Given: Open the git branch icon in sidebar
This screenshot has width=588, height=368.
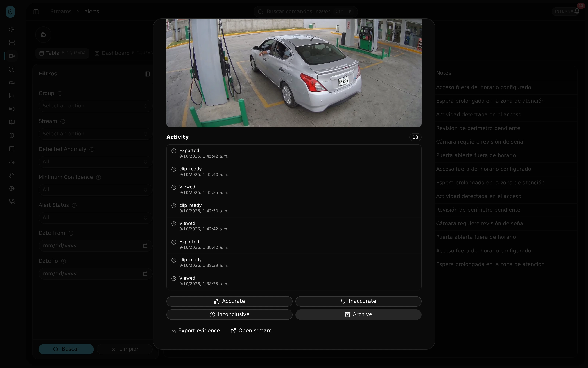Looking at the screenshot, I should tap(12, 175).
